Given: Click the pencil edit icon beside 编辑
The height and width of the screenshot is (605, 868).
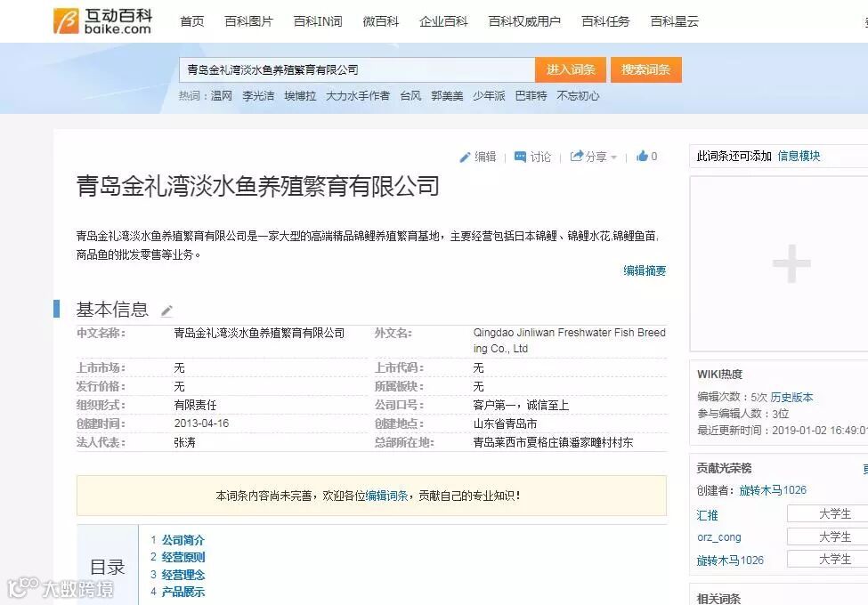Looking at the screenshot, I should (x=465, y=157).
